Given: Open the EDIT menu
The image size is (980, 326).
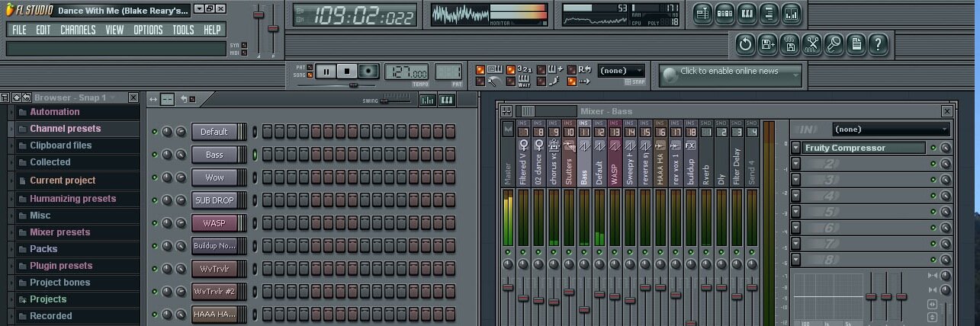Looking at the screenshot, I should (x=43, y=30).
